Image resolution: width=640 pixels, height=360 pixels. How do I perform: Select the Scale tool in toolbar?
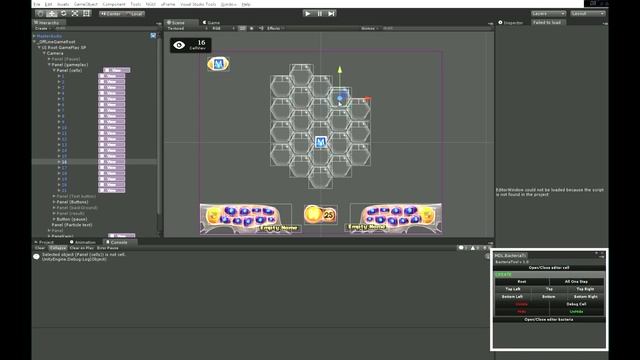click(75, 13)
